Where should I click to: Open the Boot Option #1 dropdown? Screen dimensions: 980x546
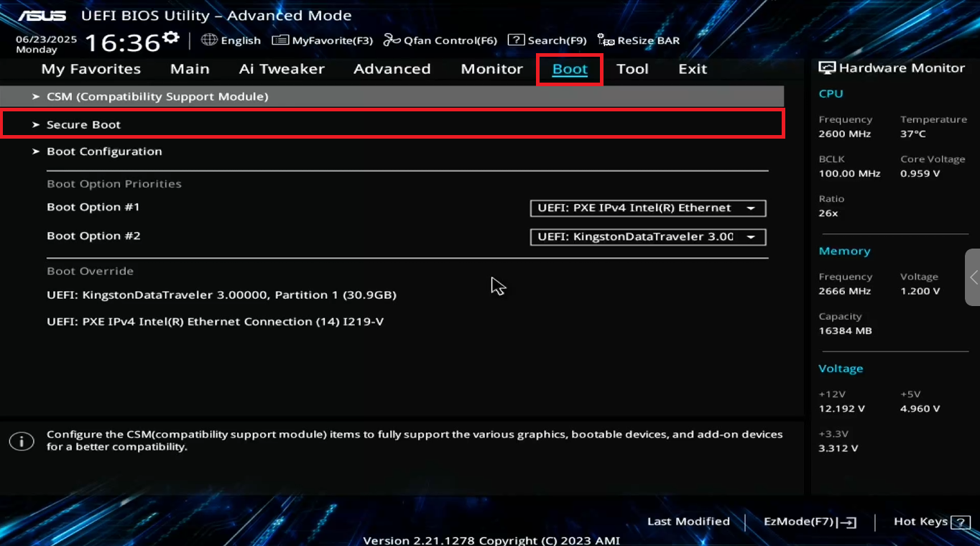click(647, 208)
